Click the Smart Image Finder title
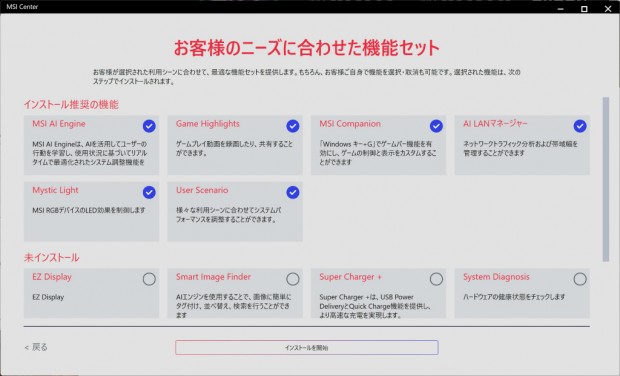 click(x=213, y=277)
